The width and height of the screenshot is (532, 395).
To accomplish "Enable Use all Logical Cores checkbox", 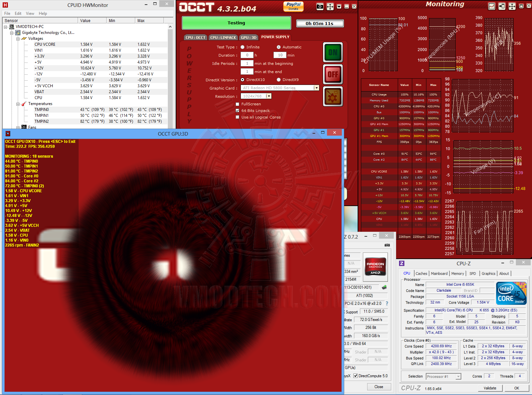I will click(238, 117).
